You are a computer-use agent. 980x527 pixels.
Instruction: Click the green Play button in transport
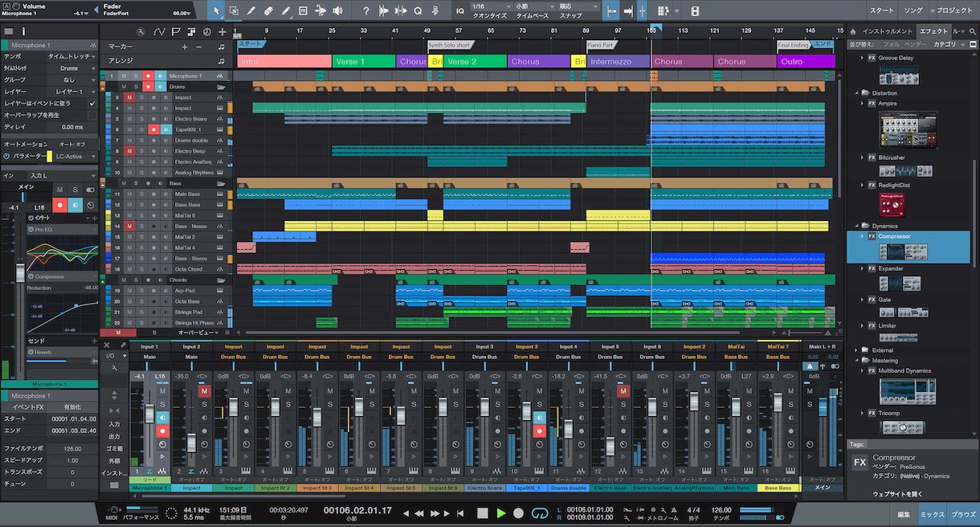click(x=501, y=513)
